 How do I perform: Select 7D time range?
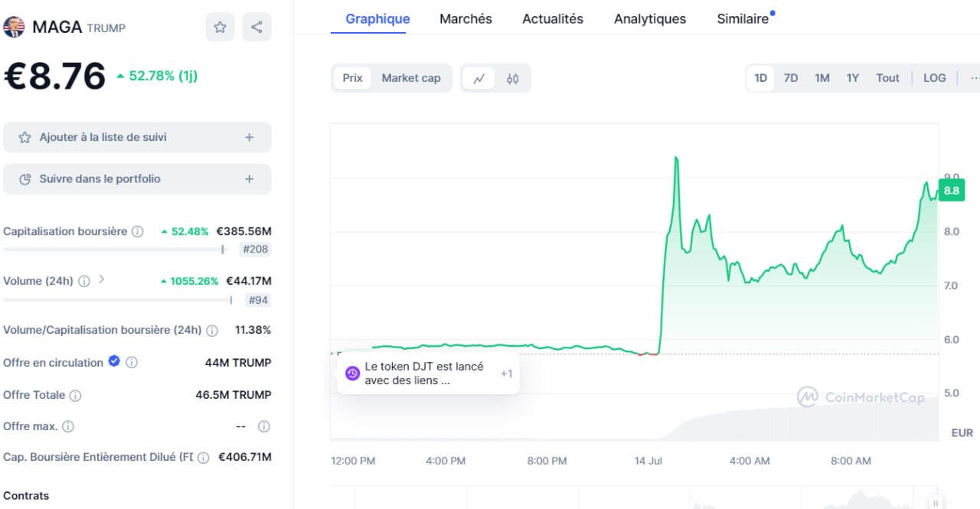coord(791,78)
